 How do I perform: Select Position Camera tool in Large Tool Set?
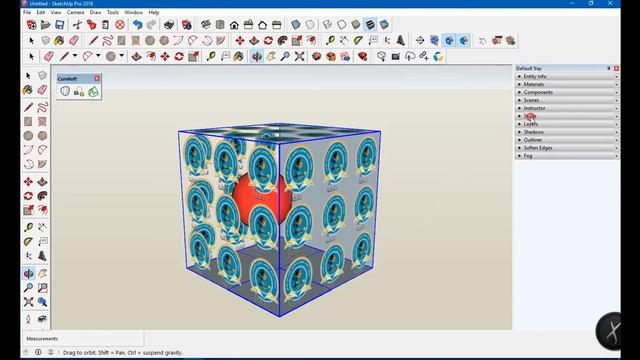[28, 319]
